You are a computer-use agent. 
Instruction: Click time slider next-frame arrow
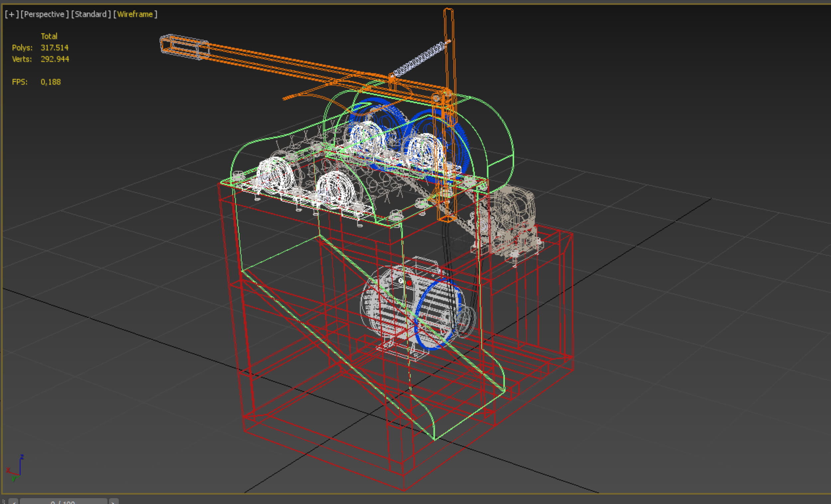114,501
